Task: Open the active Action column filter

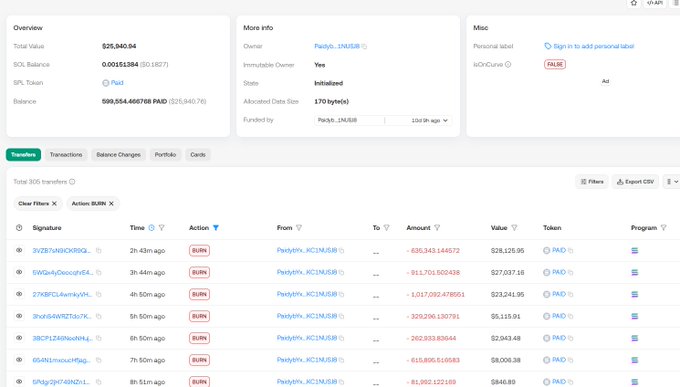Action: (x=216, y=228)
